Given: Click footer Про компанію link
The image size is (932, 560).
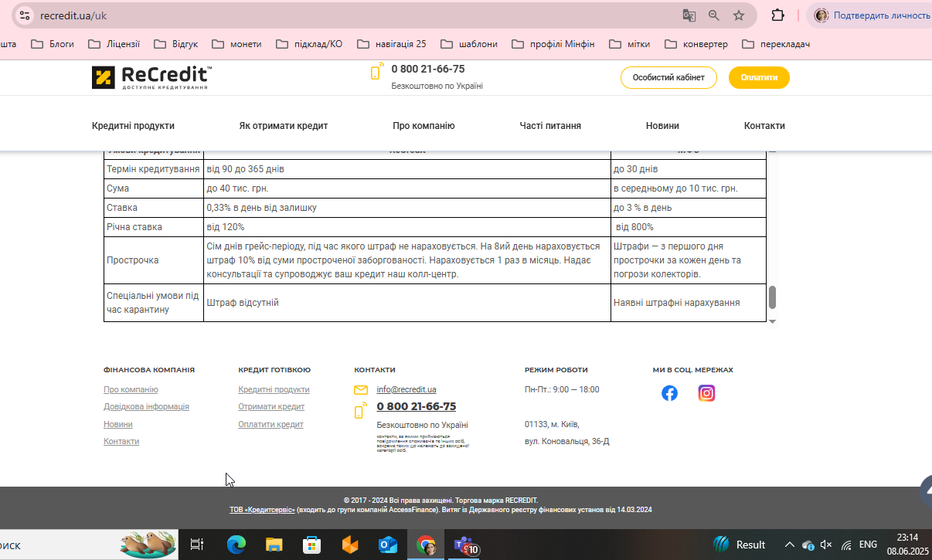Looking at the screenshot, I should pos(131,390).
